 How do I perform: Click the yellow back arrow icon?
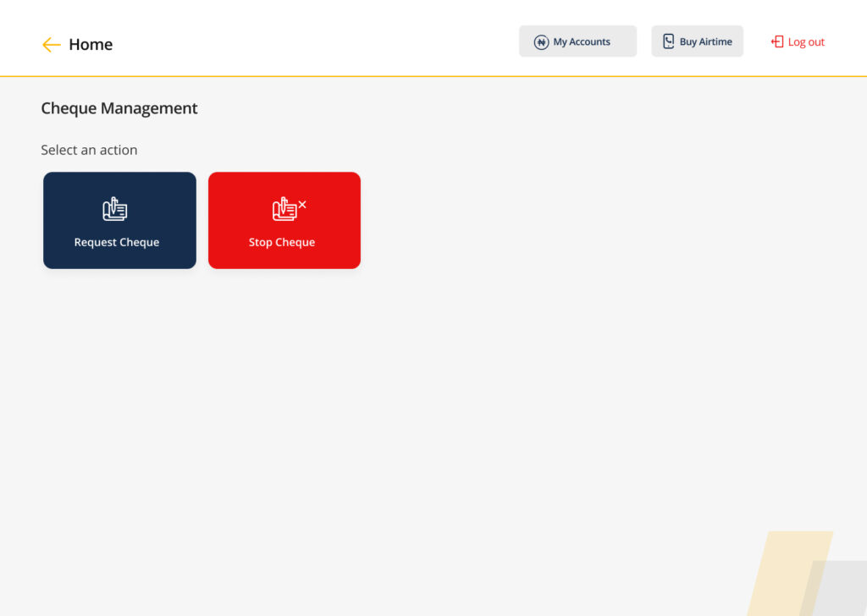51,45
